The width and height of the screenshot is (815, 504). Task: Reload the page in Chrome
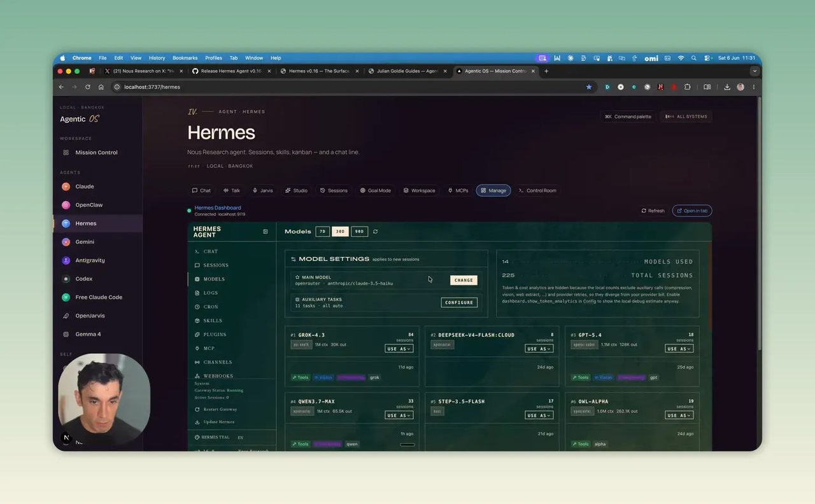(88, 87)
